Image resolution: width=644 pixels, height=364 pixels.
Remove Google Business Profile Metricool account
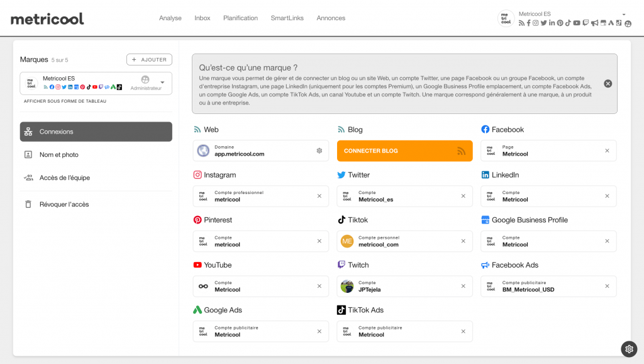tap(607, 241)
